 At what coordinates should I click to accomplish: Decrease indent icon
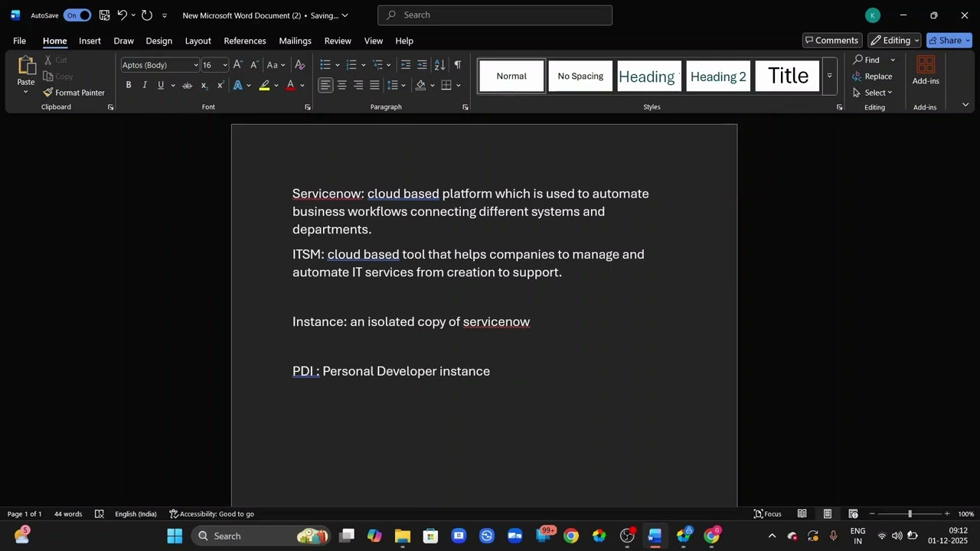click(x=406, y=65)
